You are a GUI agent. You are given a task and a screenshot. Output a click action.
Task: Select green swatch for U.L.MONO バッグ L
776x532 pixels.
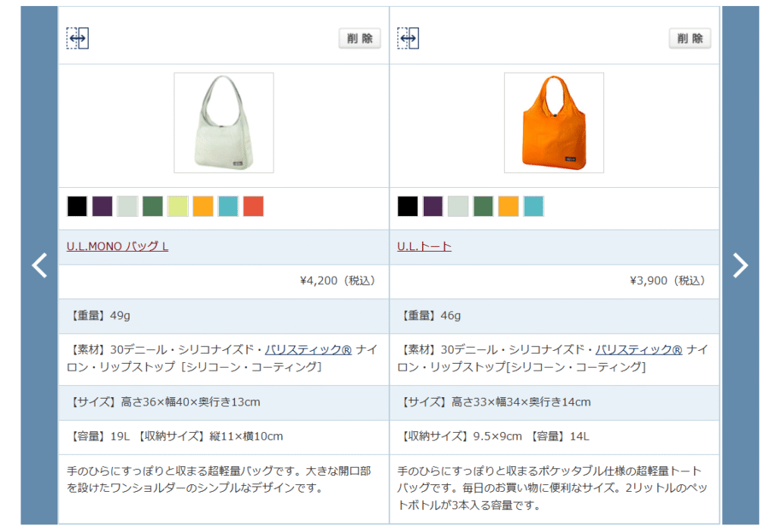coord(153,206)
